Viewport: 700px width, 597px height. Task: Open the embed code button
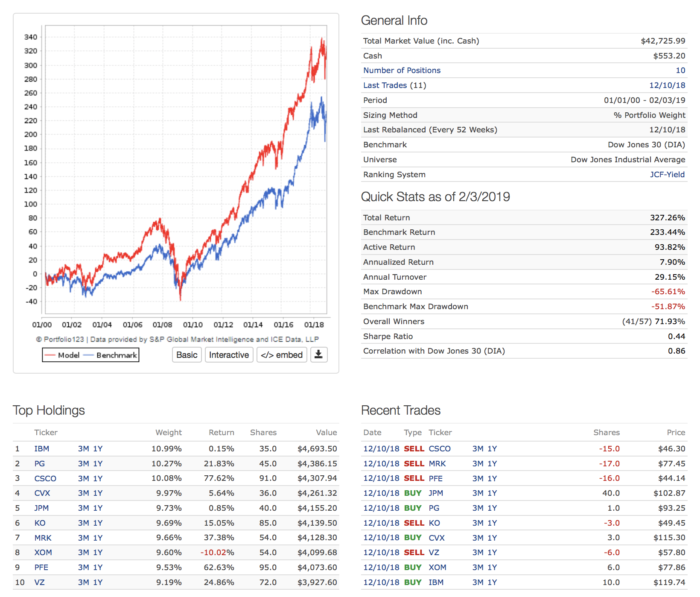[281, 355]
